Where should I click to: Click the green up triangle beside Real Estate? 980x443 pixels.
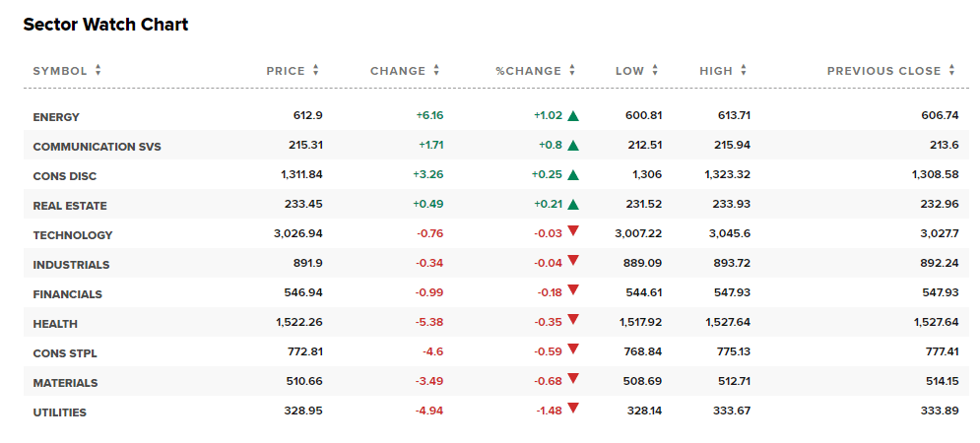click(x=573, y=205)
